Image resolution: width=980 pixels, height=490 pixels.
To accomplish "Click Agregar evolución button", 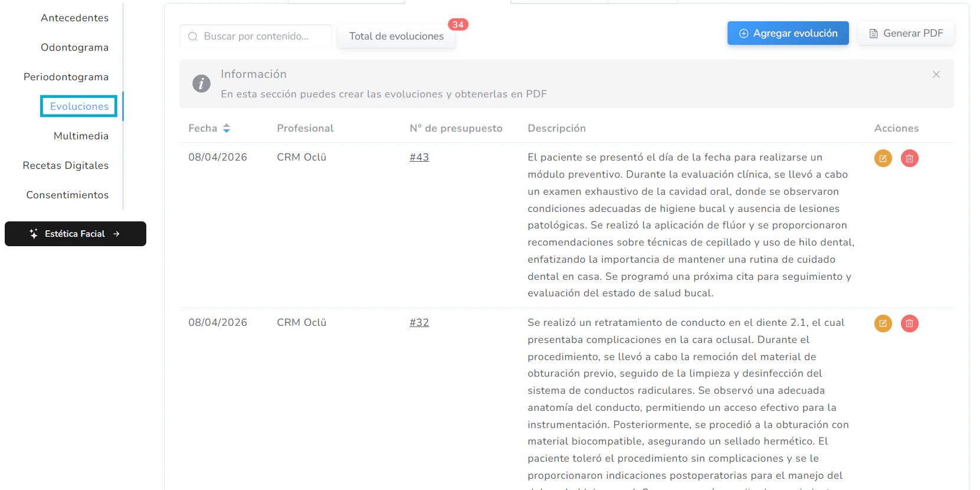I will point(788,33).
